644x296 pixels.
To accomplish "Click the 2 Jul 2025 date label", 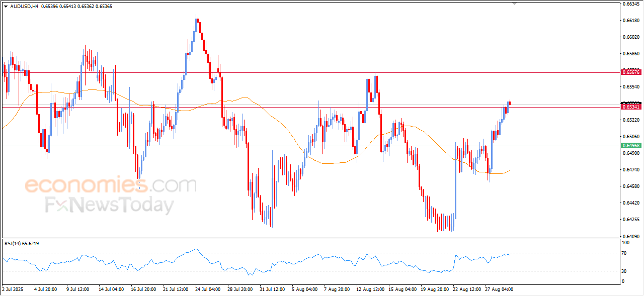I will click(x=14, y=289).
